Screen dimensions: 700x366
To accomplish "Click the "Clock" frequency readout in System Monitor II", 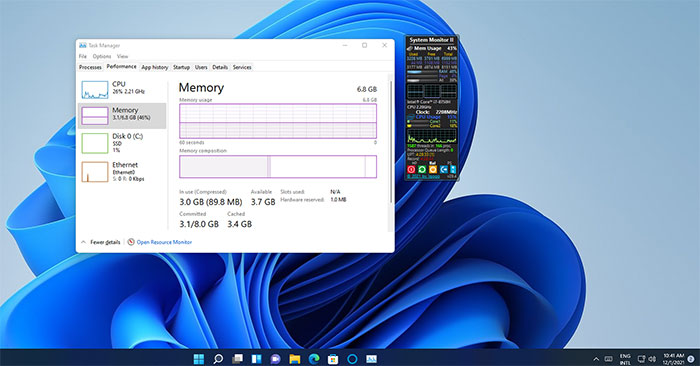I will pos(436,112).
